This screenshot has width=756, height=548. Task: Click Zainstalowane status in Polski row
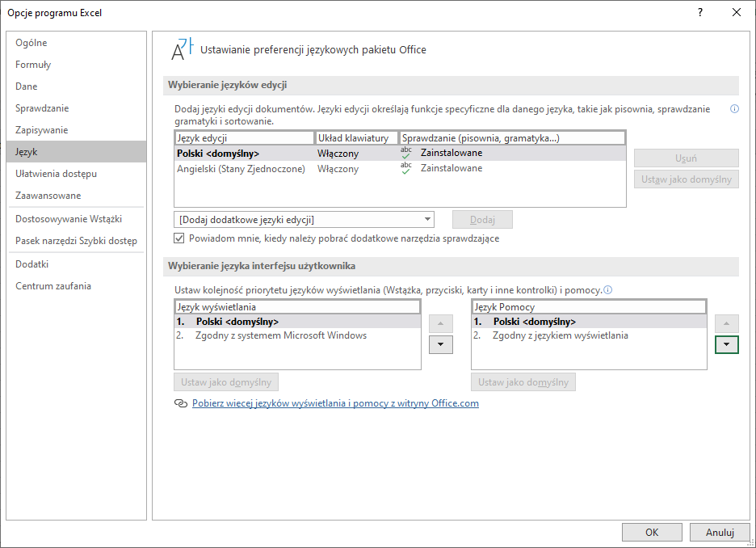click(x=451, y=153)
